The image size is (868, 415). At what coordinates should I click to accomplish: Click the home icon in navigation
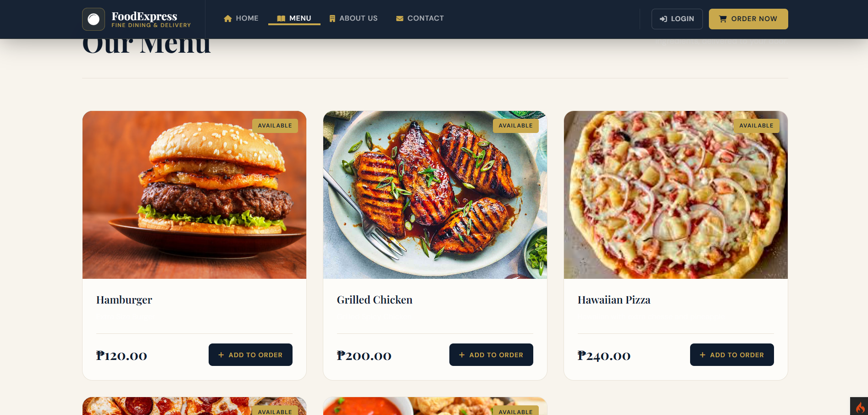pos(227,18)
